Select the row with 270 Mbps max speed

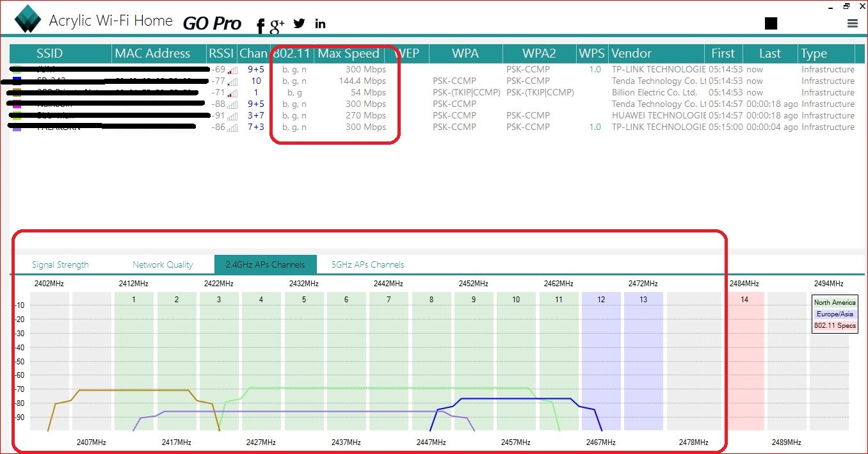click(x=433, y=116)
